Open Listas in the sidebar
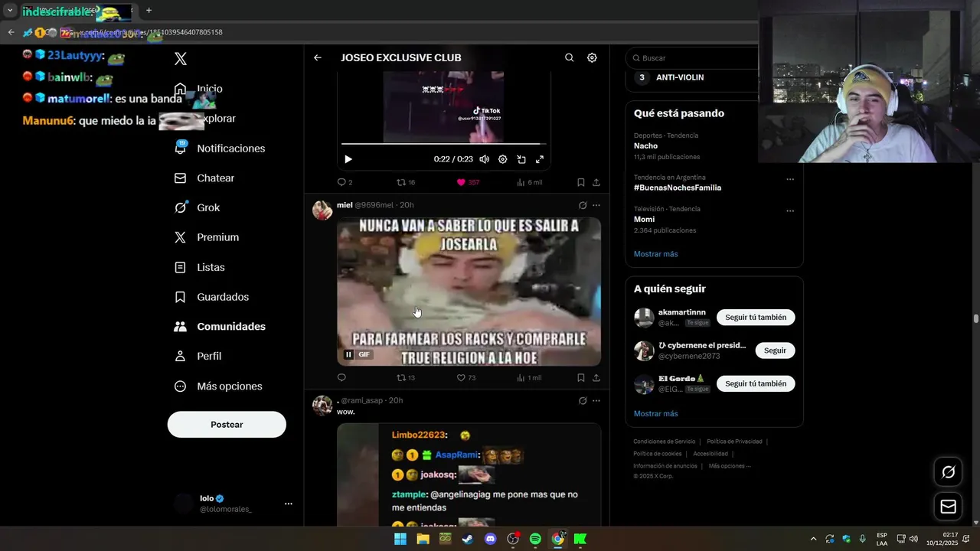This screenshot has height=551, width=980. pyautogui.click(x=199, y=267)
